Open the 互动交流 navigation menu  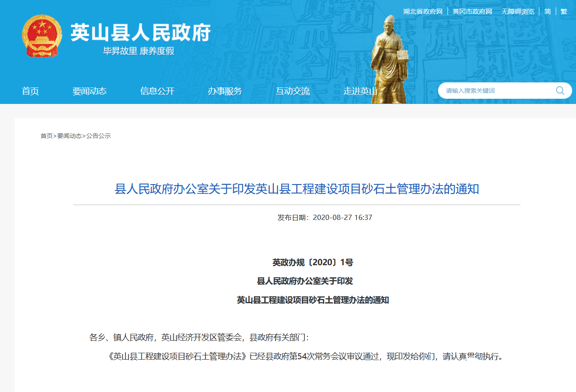click(x=293, y=91)
